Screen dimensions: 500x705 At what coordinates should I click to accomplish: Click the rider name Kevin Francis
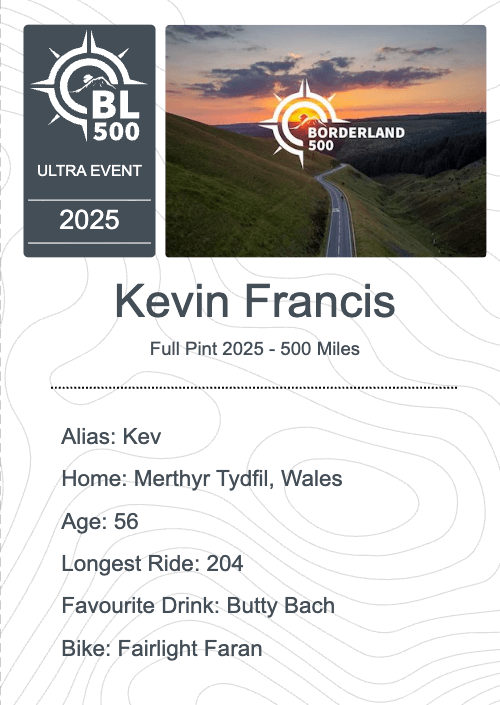255,301
